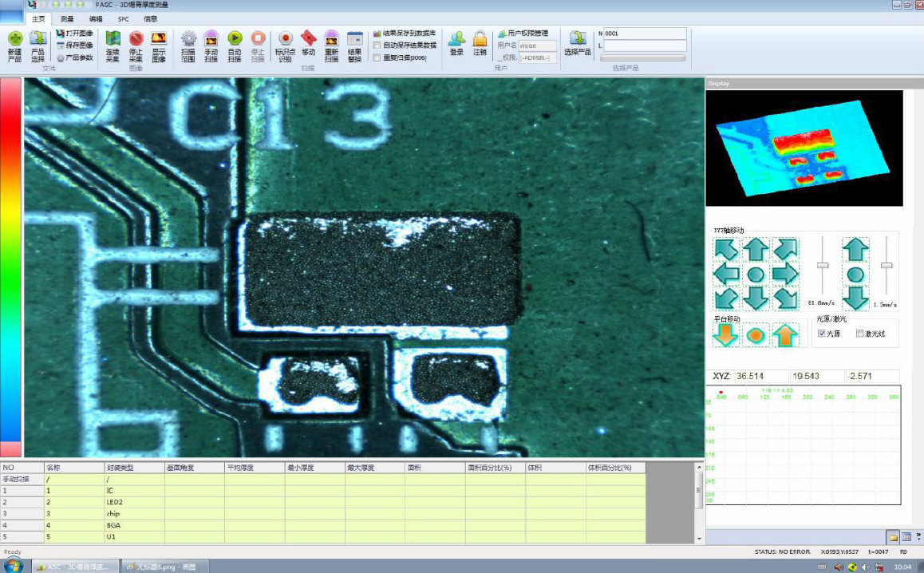Start 连续采集 continuous capture
The width and height of the screenshot is (924, 573).
[113, 39]
